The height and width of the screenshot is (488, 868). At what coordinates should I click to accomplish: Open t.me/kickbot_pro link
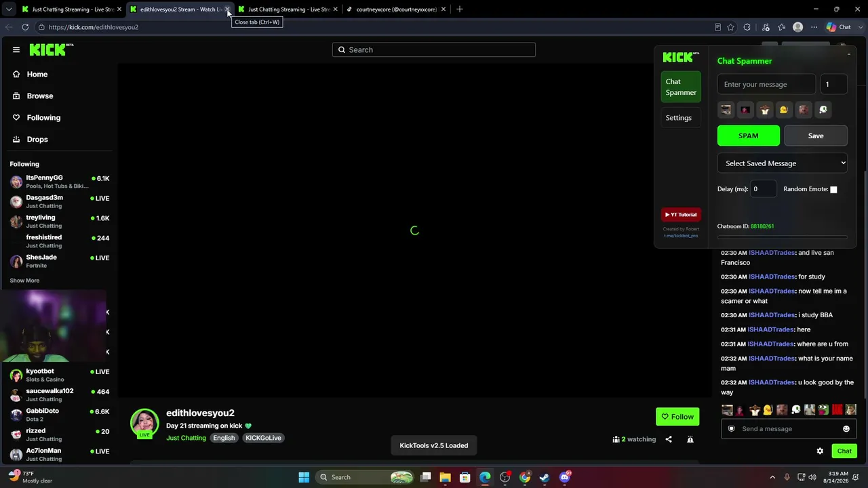(681, 236)
